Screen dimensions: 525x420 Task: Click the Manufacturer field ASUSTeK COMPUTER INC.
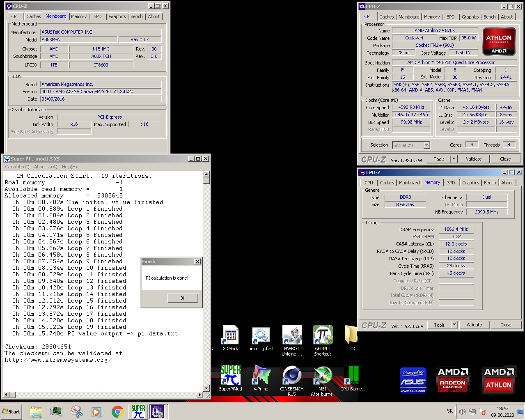point(101,32)
